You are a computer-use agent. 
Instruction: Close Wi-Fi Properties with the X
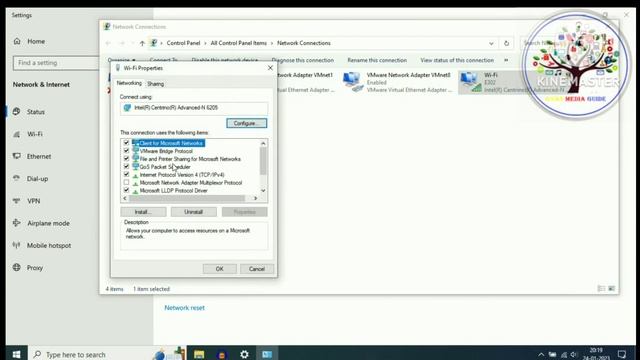270,68
